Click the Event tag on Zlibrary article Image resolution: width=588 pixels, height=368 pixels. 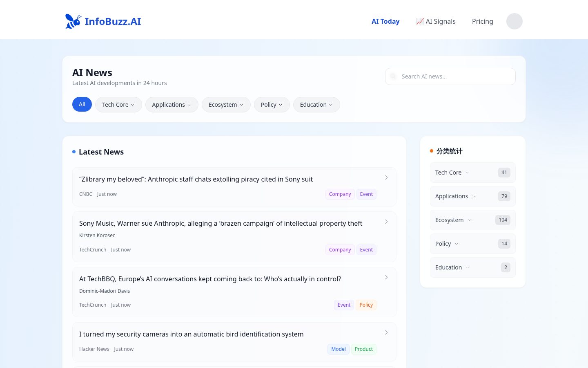pos(366,194)
